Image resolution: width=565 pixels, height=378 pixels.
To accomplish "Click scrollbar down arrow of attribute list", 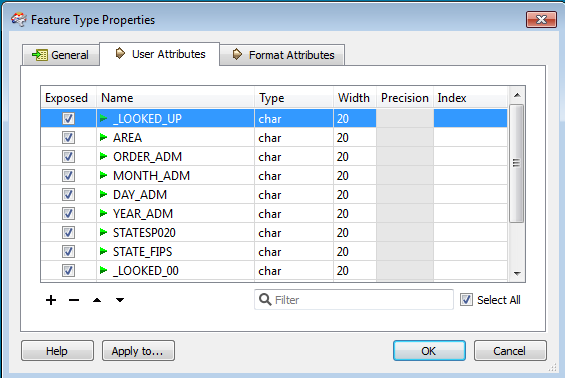I will click(x=517, y=274).
